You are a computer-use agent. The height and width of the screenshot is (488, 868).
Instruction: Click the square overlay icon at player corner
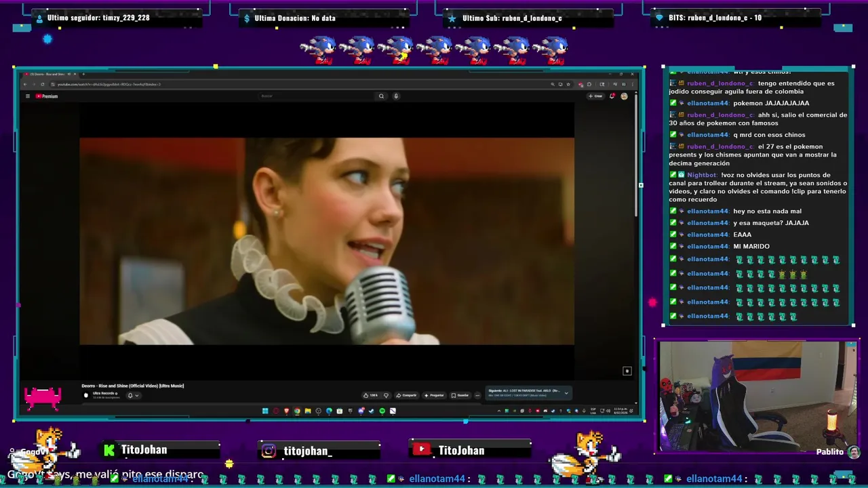click(627, 371)
